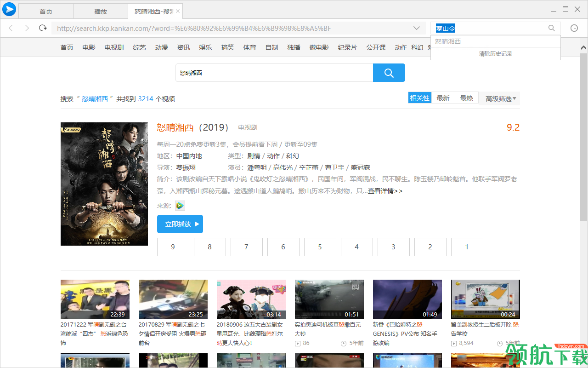Sort results by 最热

(x=467, y=98)
